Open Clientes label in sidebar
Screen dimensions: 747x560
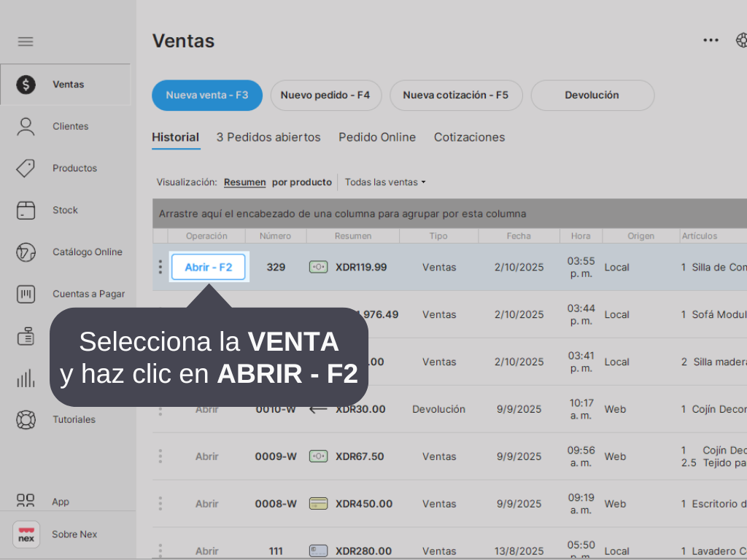tap(71, 127)
